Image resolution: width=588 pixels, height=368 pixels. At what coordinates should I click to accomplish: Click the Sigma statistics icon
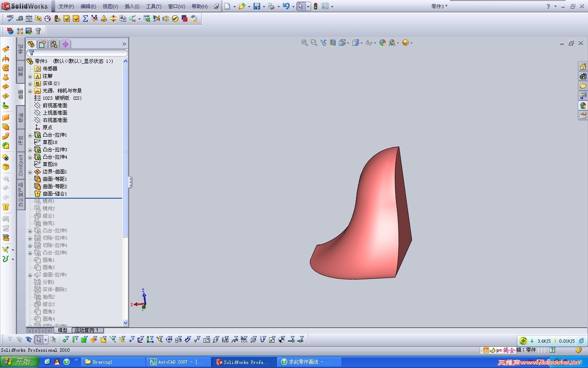pos(85,18)
